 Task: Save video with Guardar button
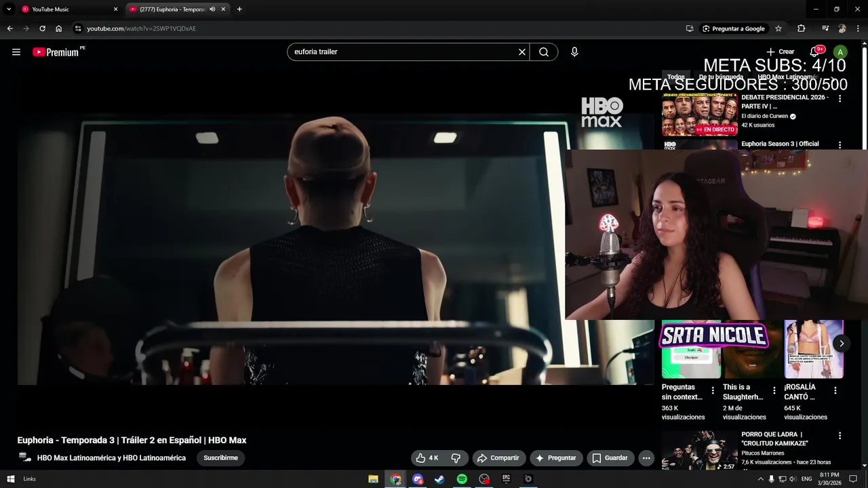pos(610,458)
